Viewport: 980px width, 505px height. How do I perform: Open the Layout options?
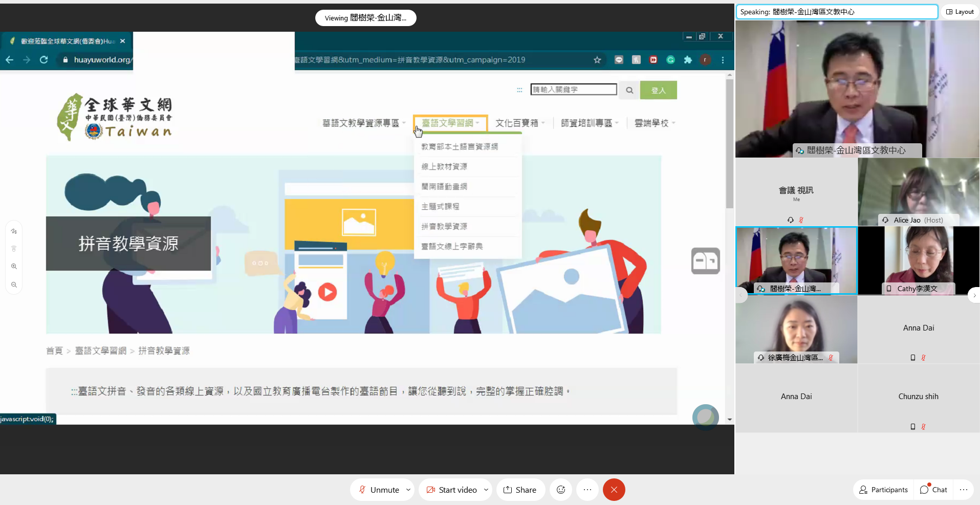point(960,11)
